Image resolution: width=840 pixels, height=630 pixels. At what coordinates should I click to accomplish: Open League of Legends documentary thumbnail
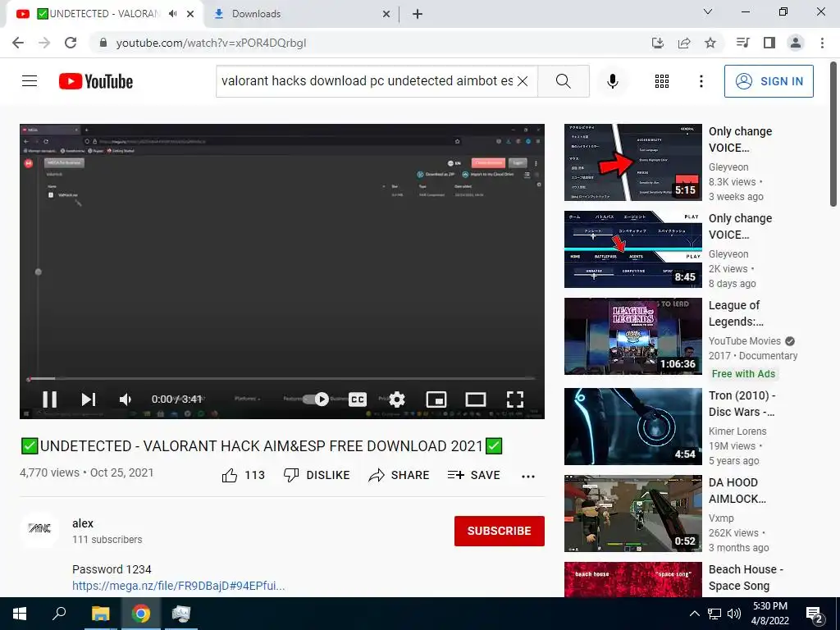[x=632, y=336]
